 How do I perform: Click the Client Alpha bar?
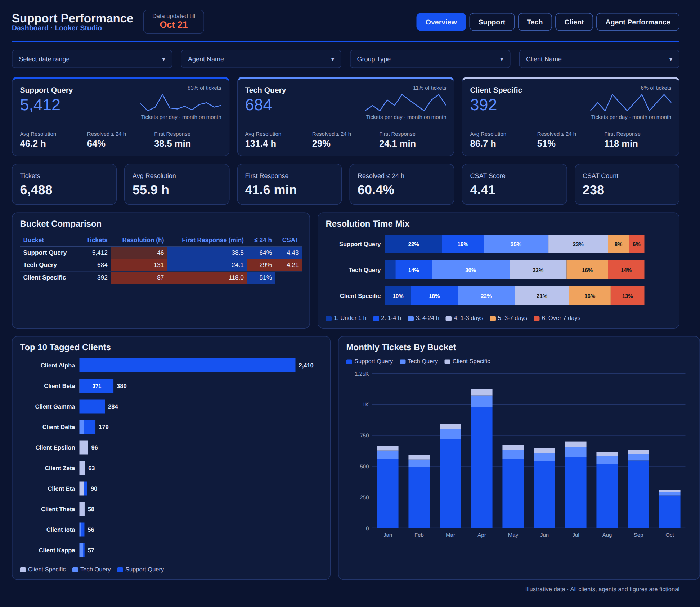pyautogui.click(x=187, y=365)
